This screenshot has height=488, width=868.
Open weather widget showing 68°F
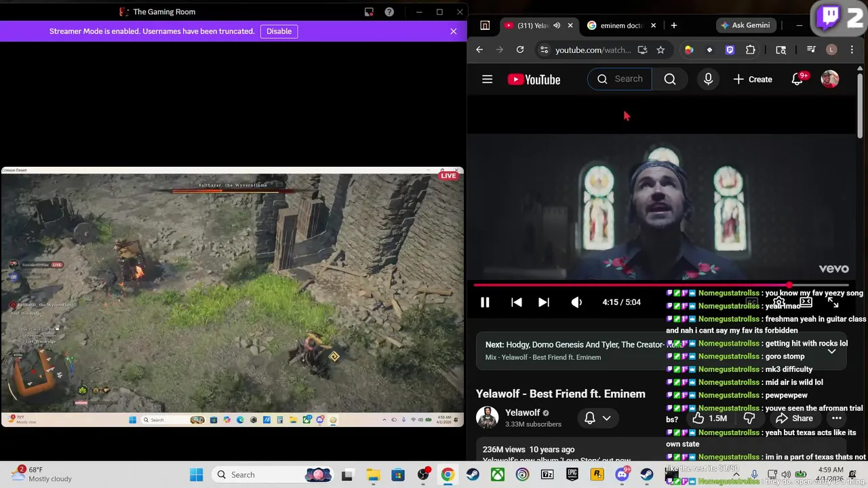pyautogui.click(x=42, y=474)
